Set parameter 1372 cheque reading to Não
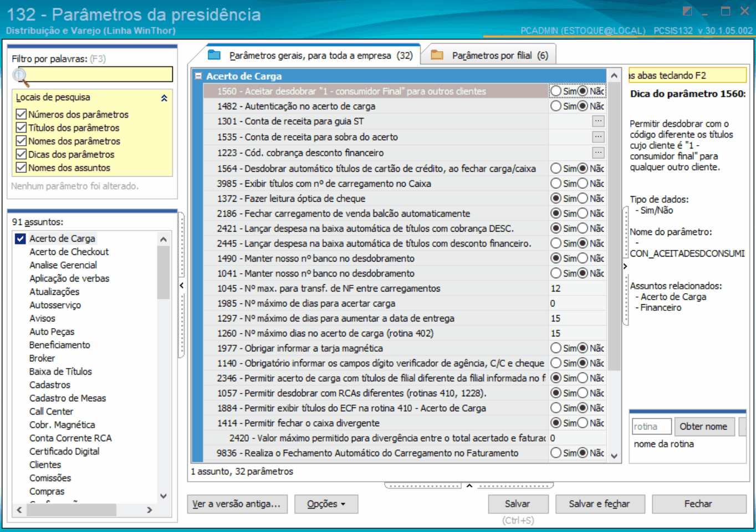Screen dimensions: 756x532 [x=583, y=198]
